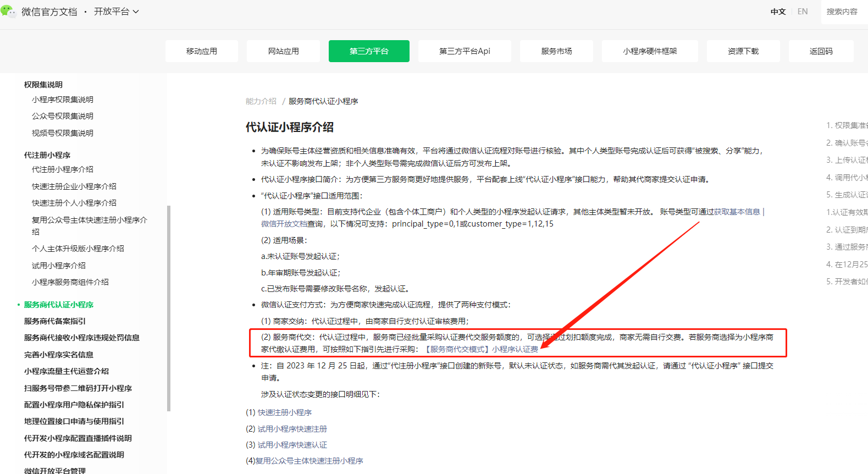The height and width of the screenshot is (474, 868).
Task: Click the sidebar vertical scrollbar
Action: (x=169, y=308)
